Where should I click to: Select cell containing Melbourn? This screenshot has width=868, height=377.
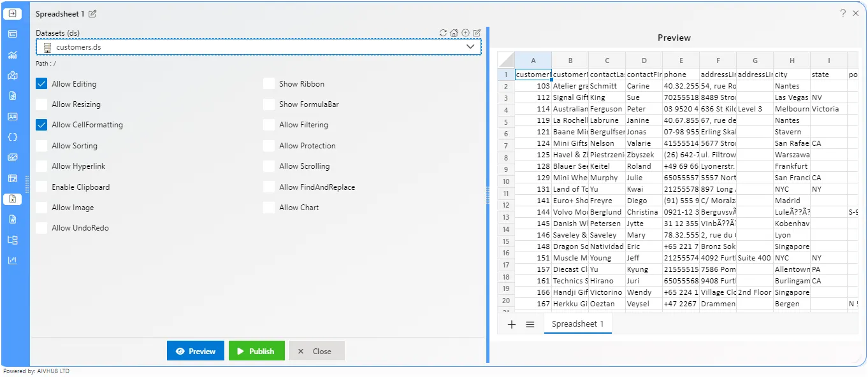(x=792, y=109)
